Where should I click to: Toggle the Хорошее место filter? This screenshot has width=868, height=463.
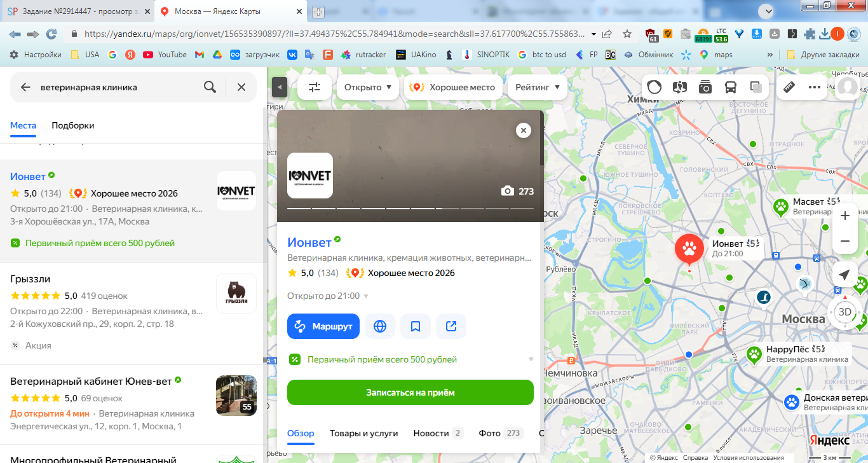point(453,87)
